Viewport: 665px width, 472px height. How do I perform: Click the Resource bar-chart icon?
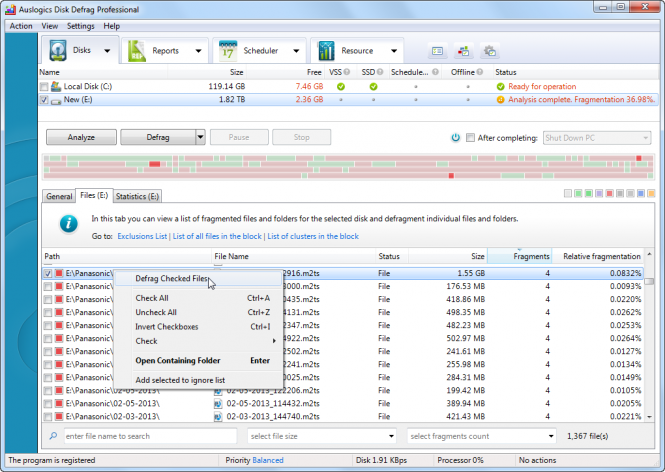coord(326,51)
